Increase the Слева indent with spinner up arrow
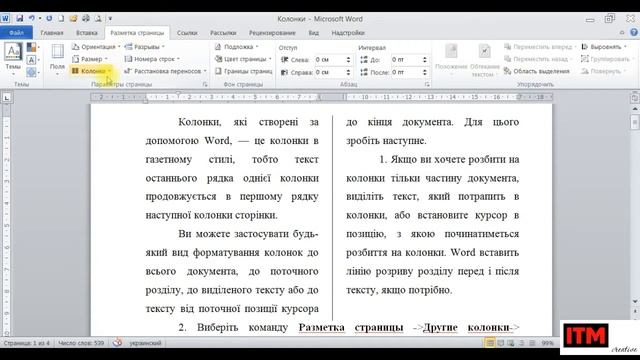640x360 pixels. (x=348, y=58)
